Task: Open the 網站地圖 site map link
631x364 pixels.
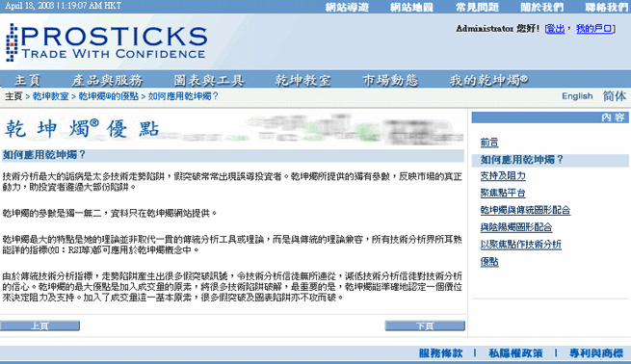Action: [411, 8]
